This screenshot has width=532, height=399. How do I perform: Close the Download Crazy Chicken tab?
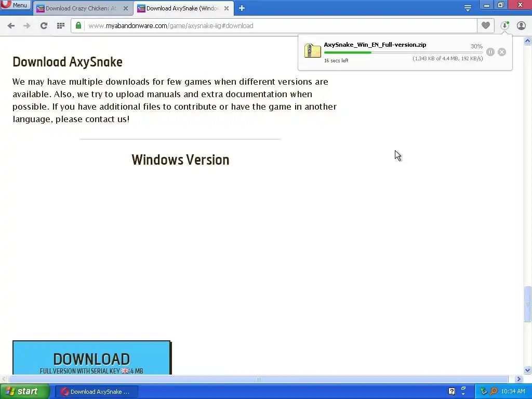click(126, 8)
